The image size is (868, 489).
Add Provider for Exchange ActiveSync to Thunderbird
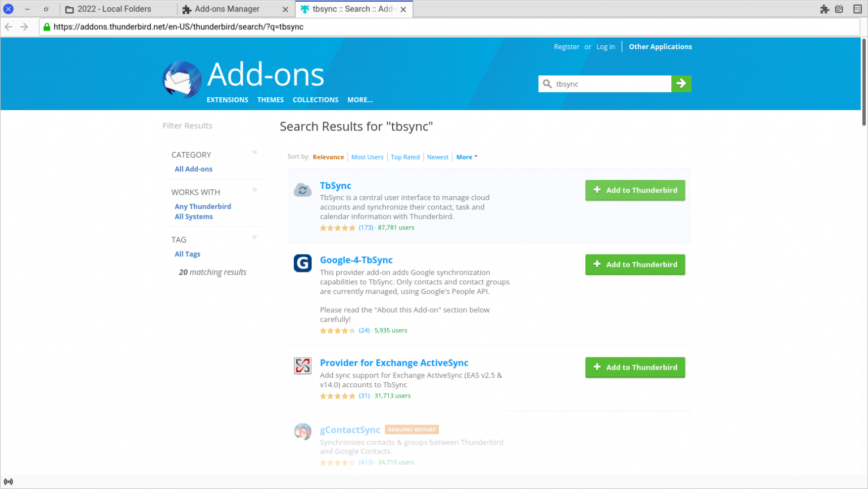click(x=635, y=367)
